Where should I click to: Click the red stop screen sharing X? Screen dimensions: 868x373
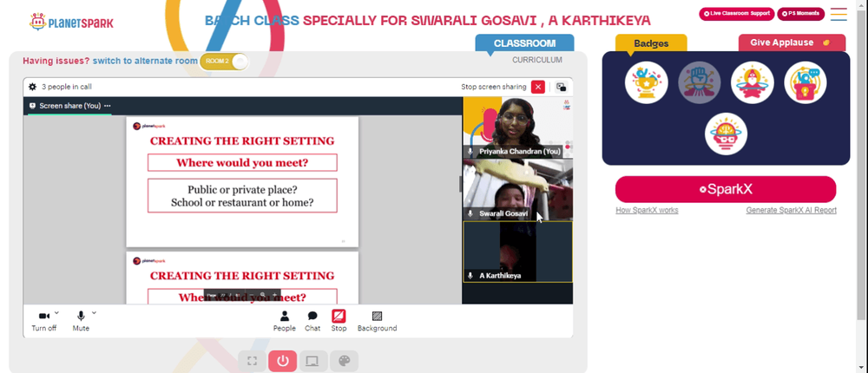pos(537,87)
